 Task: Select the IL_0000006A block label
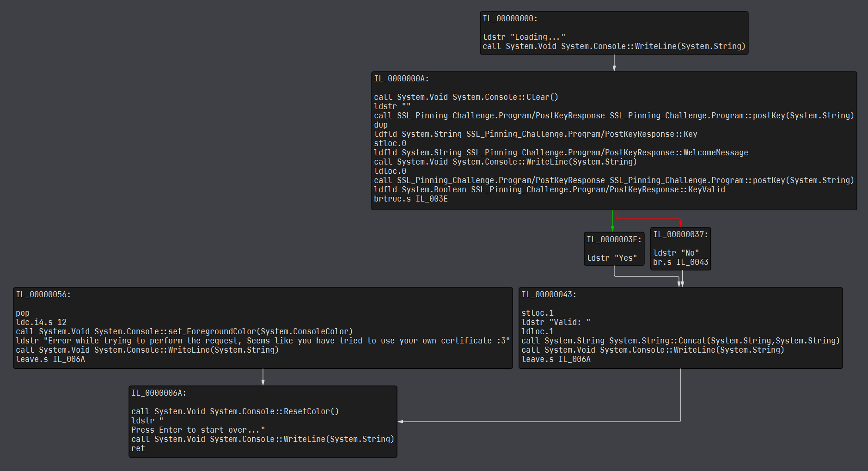tap(159, 393)
